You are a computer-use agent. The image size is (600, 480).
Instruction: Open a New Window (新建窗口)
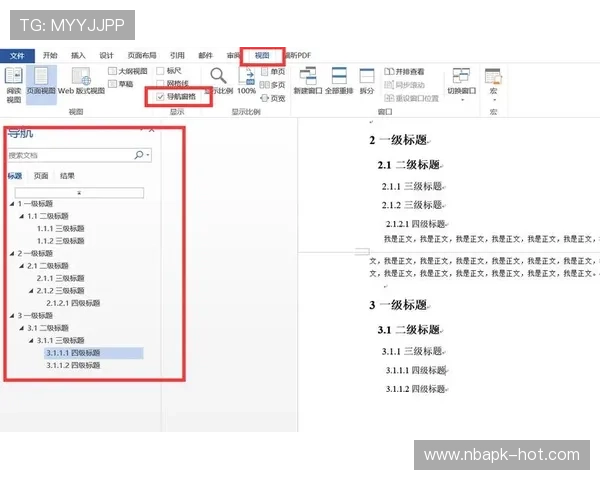pyautogui.click(x=308, y=81)
